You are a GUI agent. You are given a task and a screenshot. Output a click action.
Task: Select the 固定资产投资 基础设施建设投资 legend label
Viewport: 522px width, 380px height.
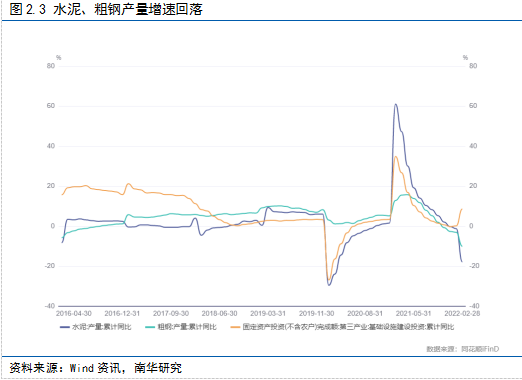point(348,327)
